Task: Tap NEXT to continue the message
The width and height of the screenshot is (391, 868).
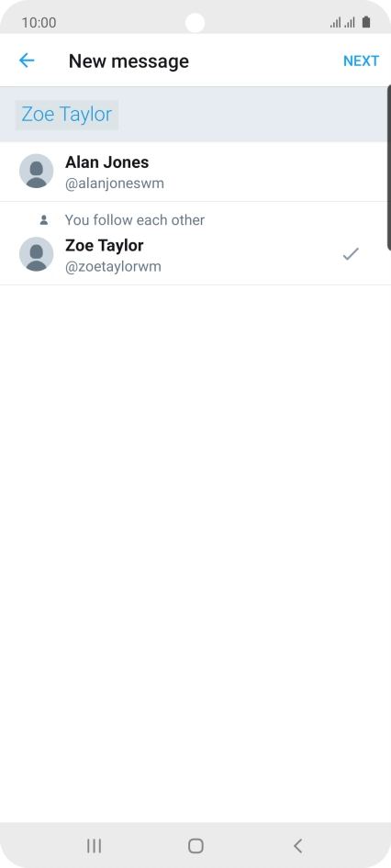Action: point(361,61)
